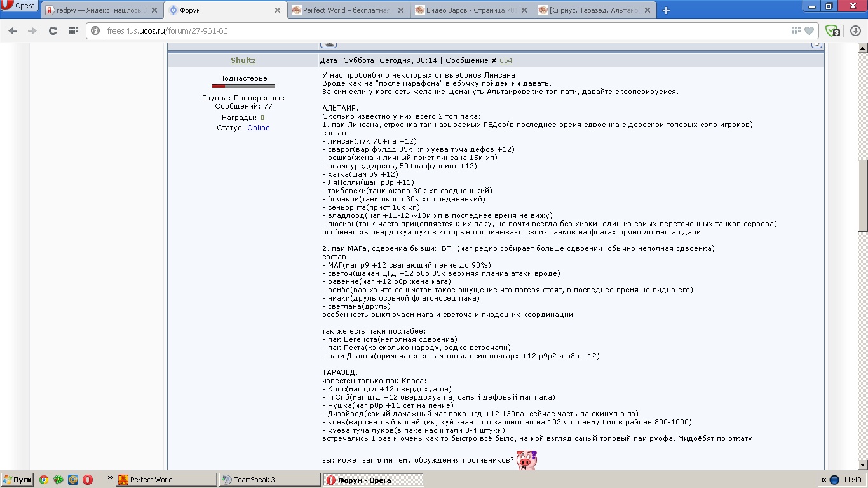This screenshot has width=868, height=488.
Task: Launch Opera from the quick launch bar
Action: pos(88,480)
